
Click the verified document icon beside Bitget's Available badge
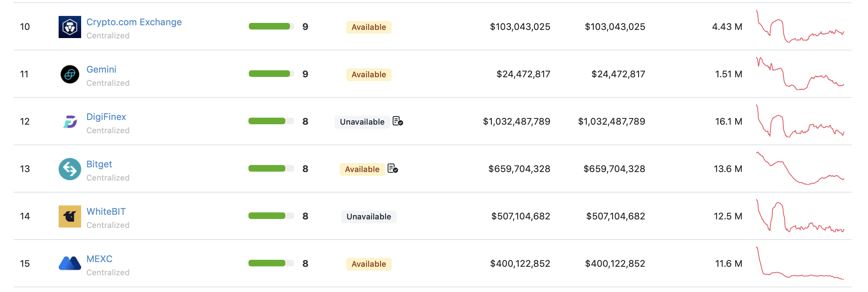click(392, 169)
